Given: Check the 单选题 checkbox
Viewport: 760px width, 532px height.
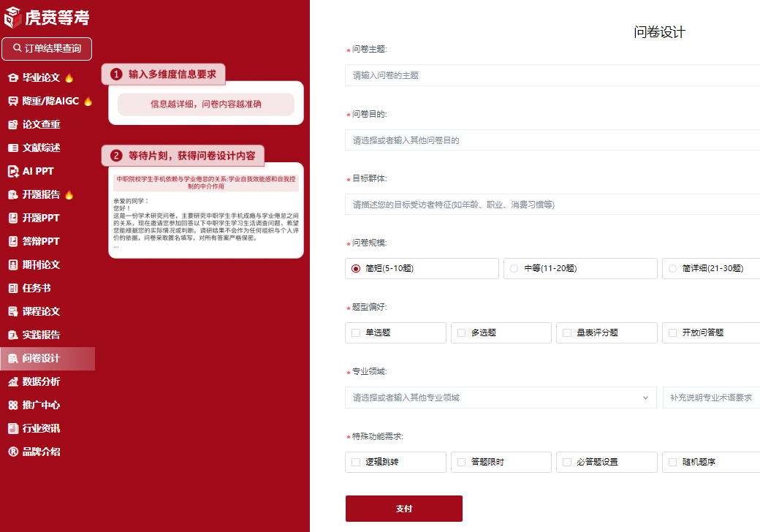Looking at the screenshot, I should (356, 332).
